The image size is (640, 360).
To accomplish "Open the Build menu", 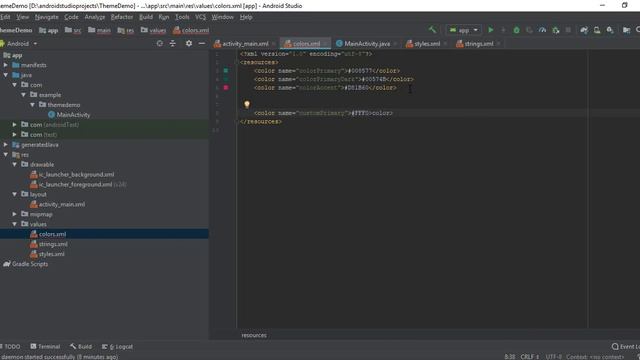I will click(x=146, y=17).
